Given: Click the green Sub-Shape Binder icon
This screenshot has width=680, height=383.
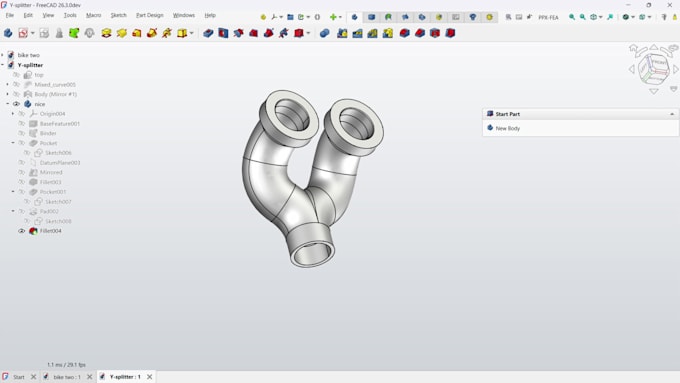Looking at the screenshot, I should click(74, 33).
